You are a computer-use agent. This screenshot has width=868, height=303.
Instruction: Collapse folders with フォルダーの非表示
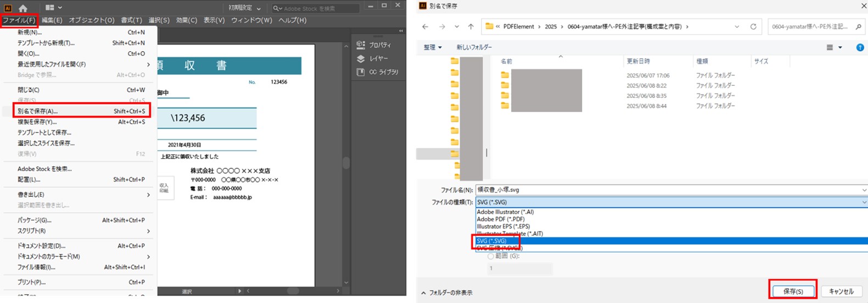[447, 293]
